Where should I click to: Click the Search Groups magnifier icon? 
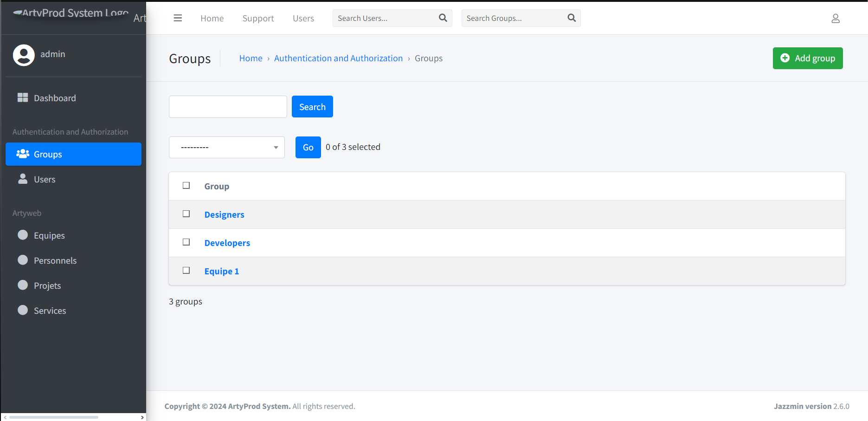tap(571, 18)
